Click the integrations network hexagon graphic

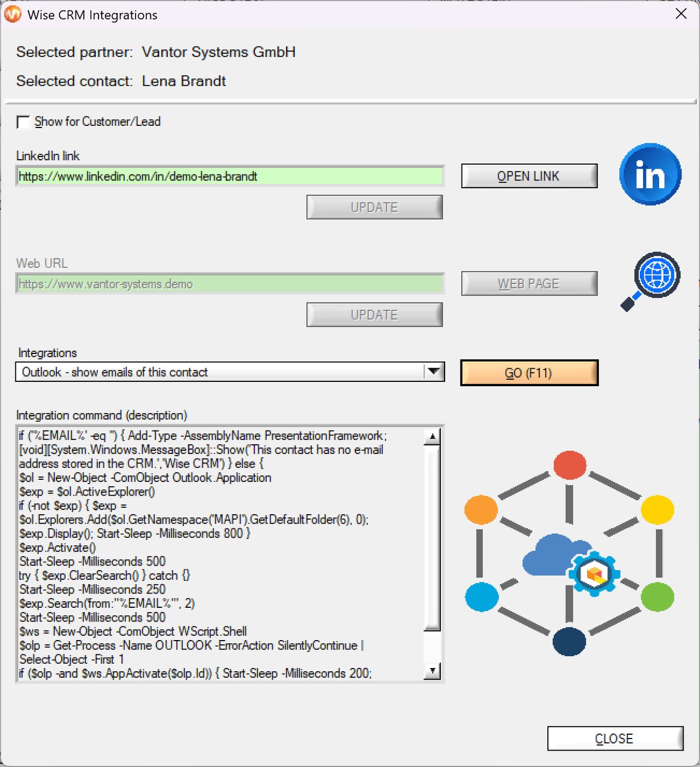[x=569, y=553]
